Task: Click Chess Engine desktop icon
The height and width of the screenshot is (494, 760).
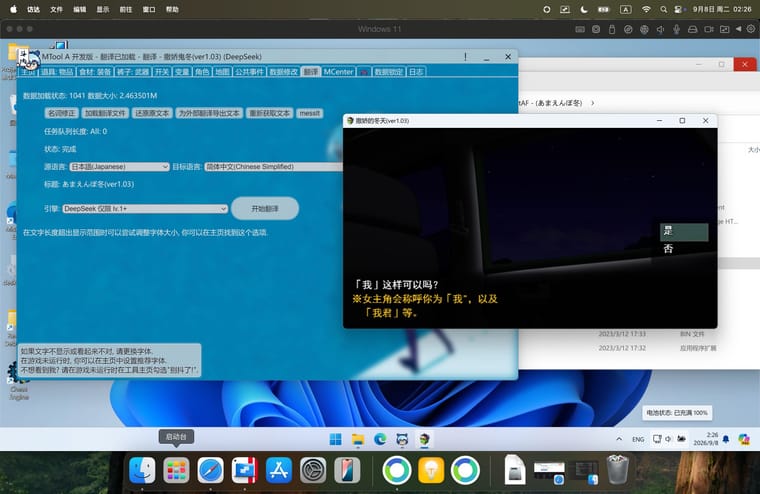Action: coord(18,380)
